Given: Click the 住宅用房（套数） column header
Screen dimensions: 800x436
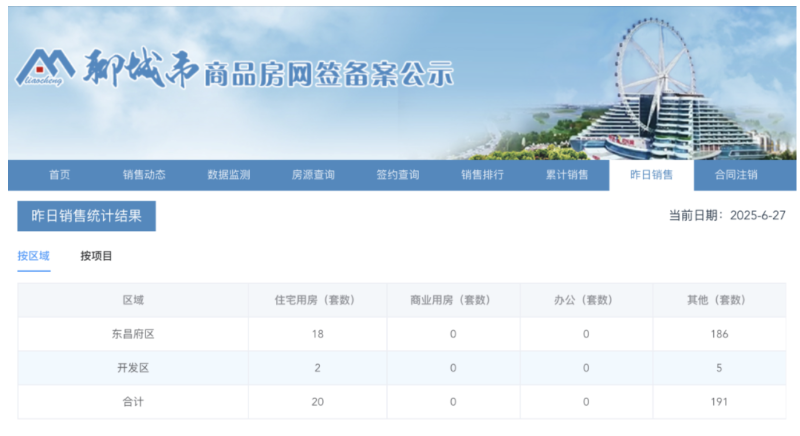Looking at the screenshot, I should [x=315, y=300].
